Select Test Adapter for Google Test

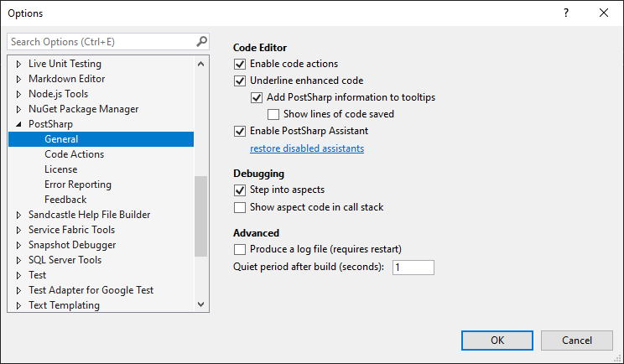(x=91, y=290)
